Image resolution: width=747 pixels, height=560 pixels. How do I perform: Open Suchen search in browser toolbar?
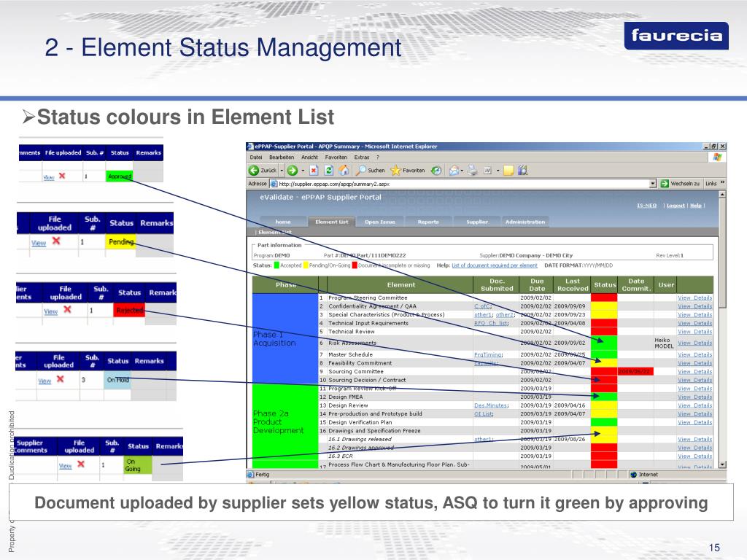click(371, 170)
